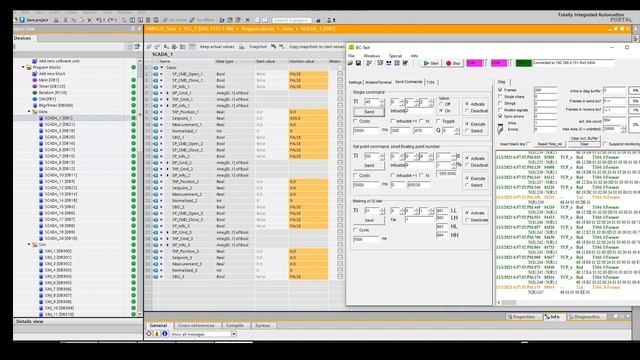Expand the DP_Cmd_1 array row

(x=167, y=93)
